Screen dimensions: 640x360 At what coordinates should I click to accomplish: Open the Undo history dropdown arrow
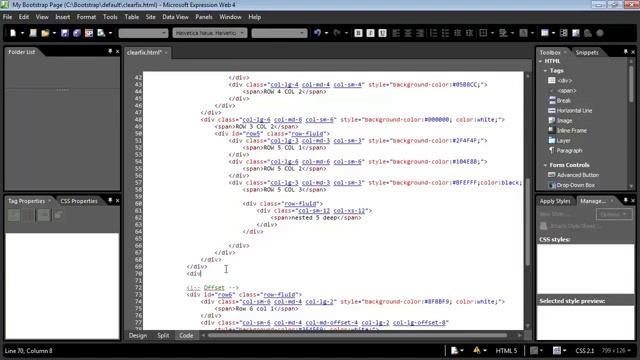pyautogui.click(x=326, y=33)
